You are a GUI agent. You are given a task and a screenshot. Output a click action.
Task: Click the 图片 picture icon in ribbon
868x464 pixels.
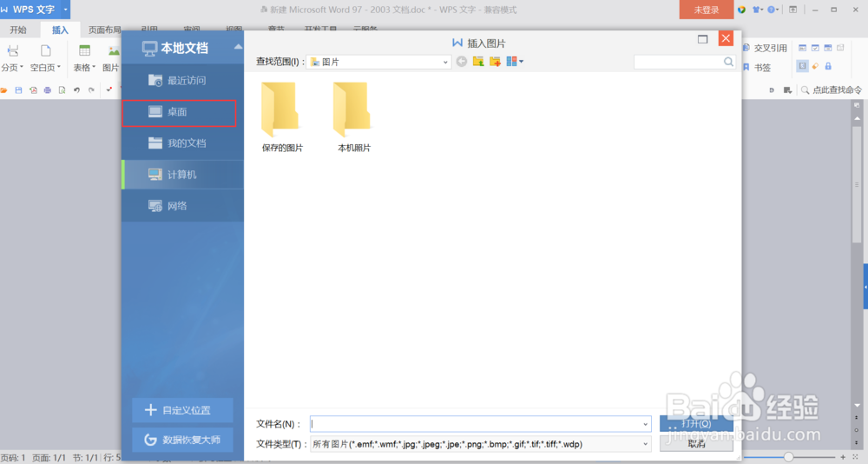pyautogui.click(x=114, y=51)
